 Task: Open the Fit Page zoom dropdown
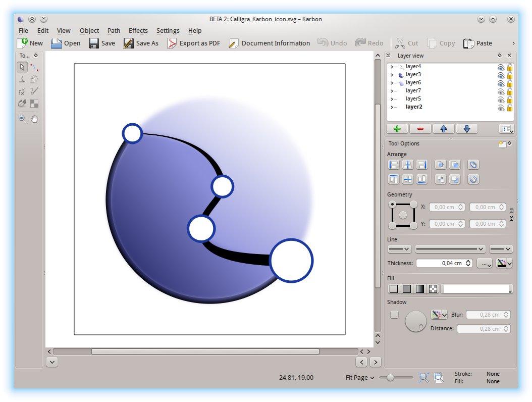pos(360,378)
